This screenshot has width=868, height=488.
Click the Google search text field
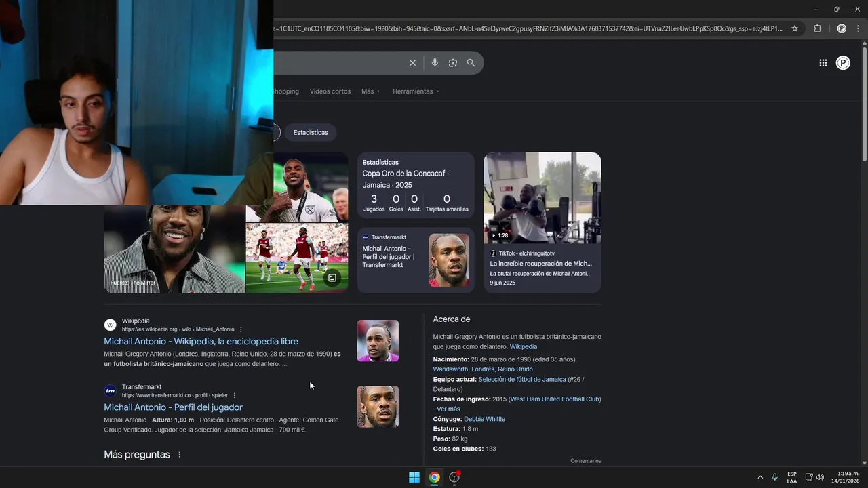pyautogui.click(x=339, y=63)
